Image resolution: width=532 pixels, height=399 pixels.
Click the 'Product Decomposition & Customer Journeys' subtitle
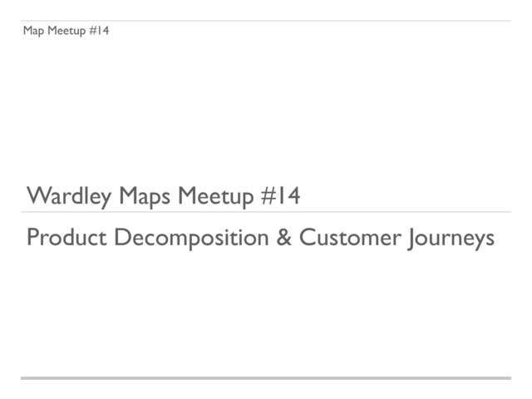click(x=260, y=238)
